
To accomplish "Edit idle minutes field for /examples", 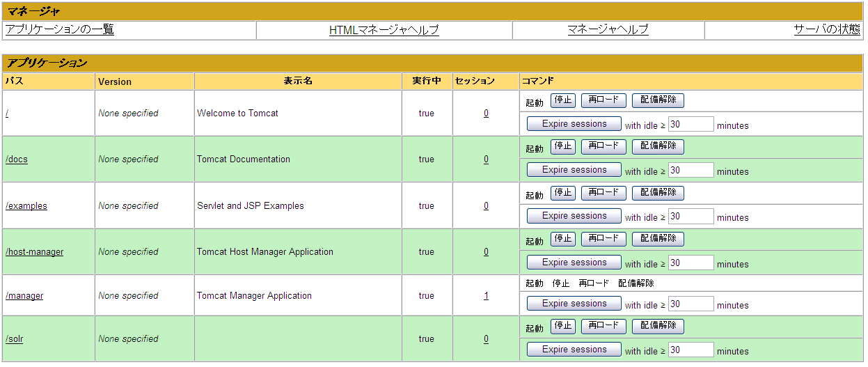I will coord(691,216).
